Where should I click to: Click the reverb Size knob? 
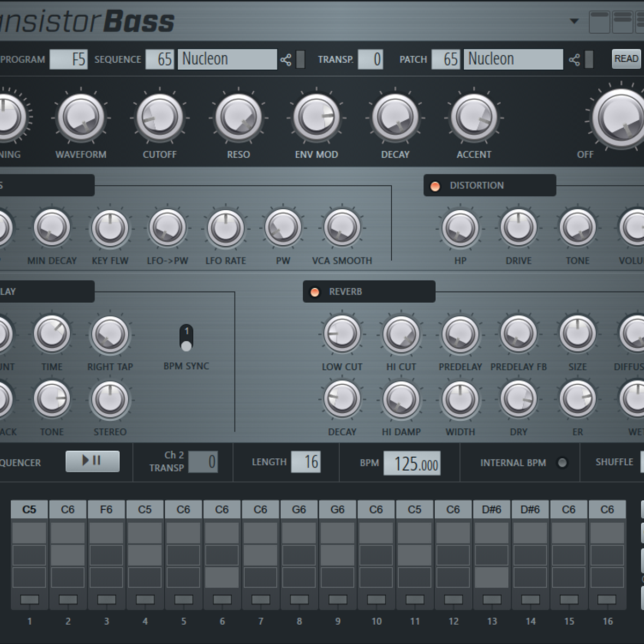[x=577, y=334]
